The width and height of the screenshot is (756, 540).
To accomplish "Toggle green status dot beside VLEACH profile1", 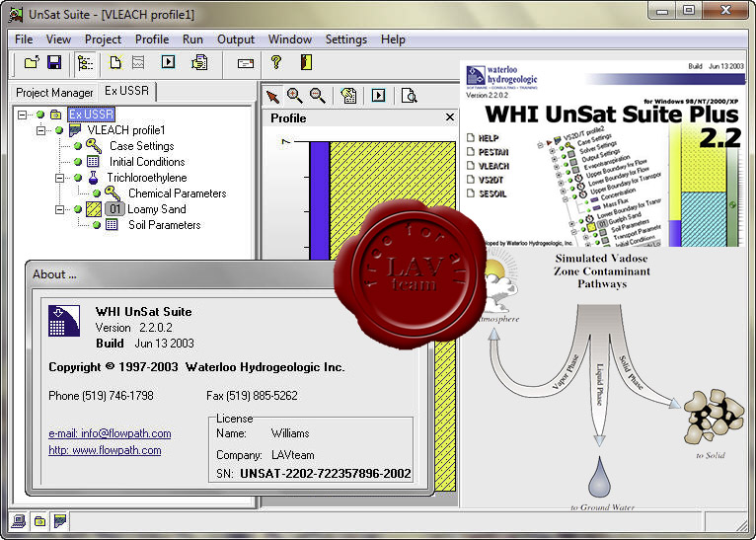I will (x=59, y=130).
